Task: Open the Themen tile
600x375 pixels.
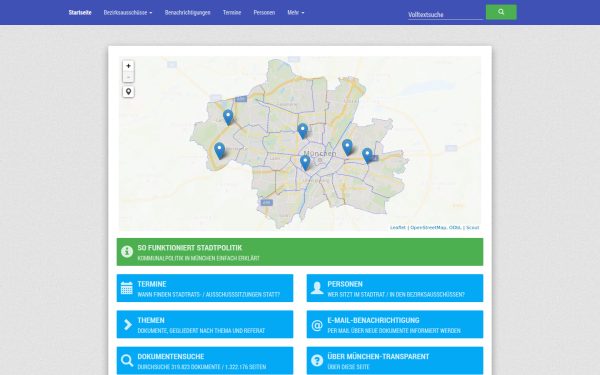Action: [x=205, y=324]
